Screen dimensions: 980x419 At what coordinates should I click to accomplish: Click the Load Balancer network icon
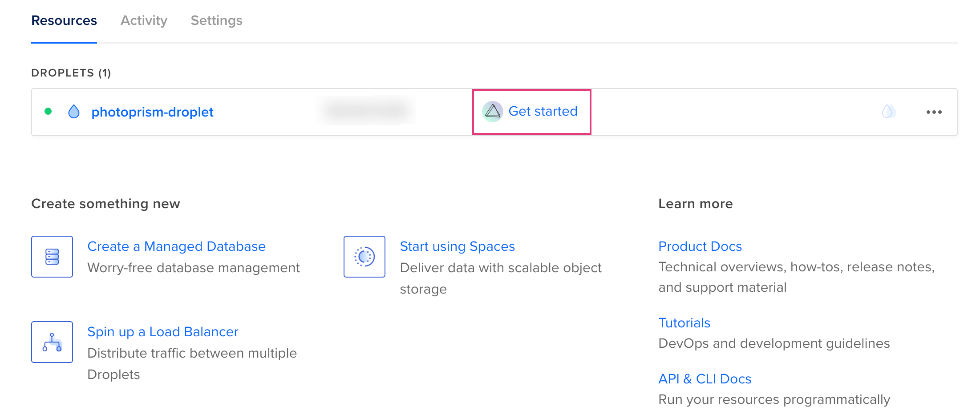pyautogui.click(x=52, y=342)
